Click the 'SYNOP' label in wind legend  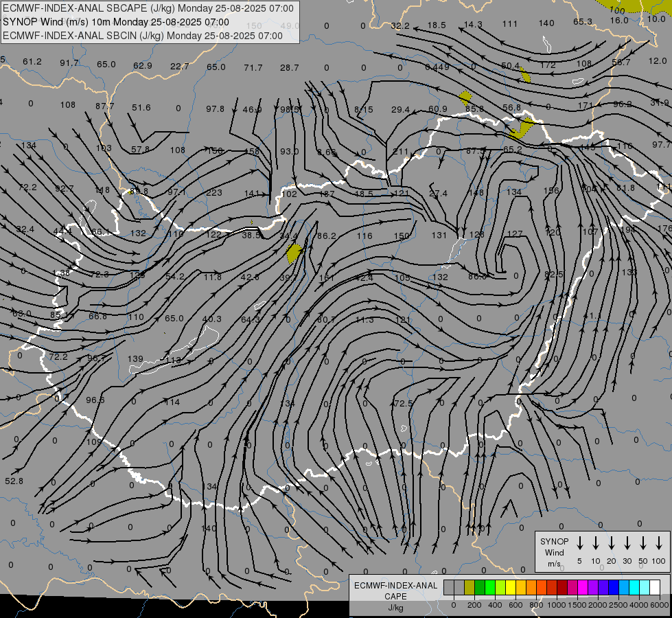pyautogui.click(x=554, y=541)
